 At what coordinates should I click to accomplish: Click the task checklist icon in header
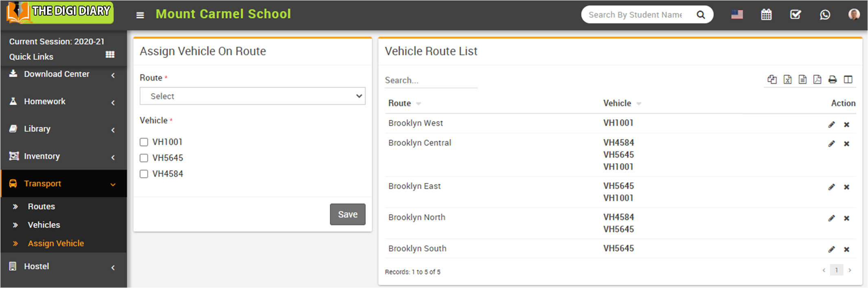pyautogui.click(x=796, y=15)
